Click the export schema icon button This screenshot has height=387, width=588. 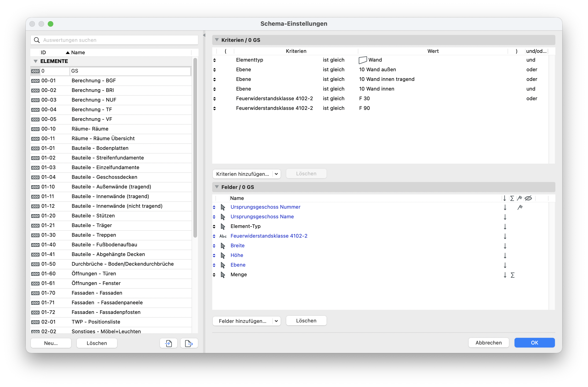click(189, 343)
